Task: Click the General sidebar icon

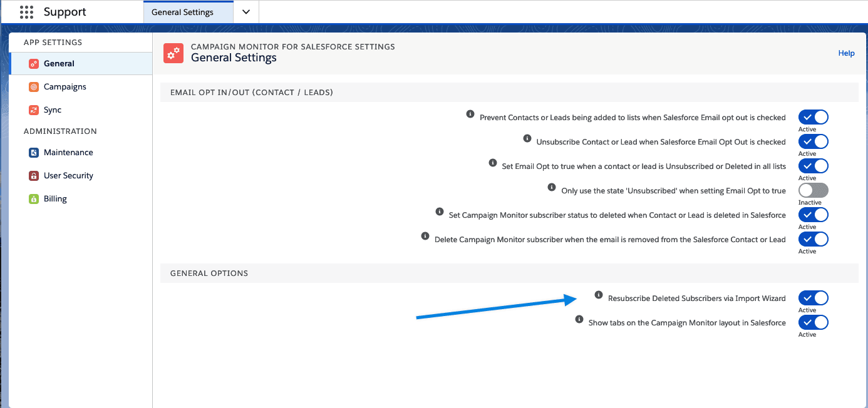Action: coord(34,64)
